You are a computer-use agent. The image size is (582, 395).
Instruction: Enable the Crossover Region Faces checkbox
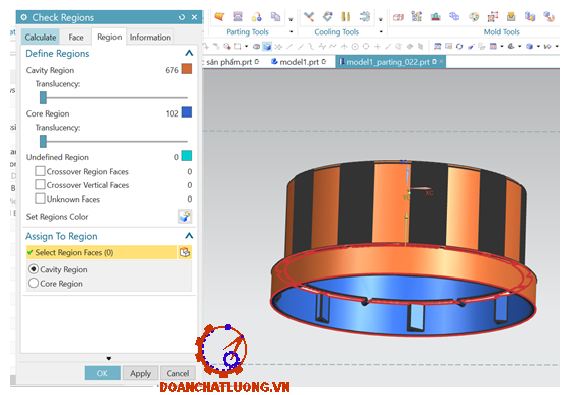[x=40, y=171]
